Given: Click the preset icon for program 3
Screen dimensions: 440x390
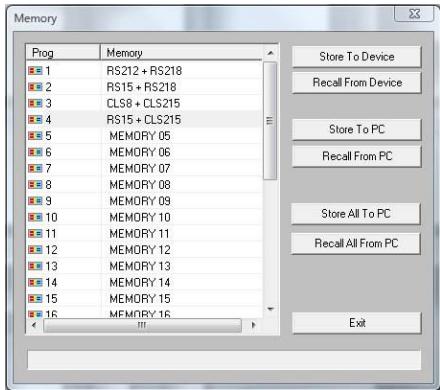Looking at the screenshot, I should [35, 103].
